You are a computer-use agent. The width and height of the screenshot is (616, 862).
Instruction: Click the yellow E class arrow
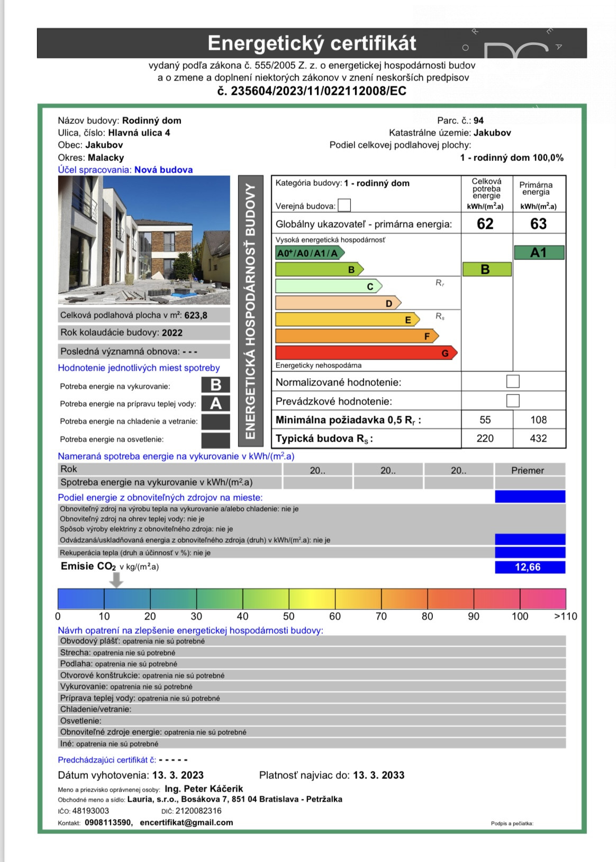click(x=348, y=319)
